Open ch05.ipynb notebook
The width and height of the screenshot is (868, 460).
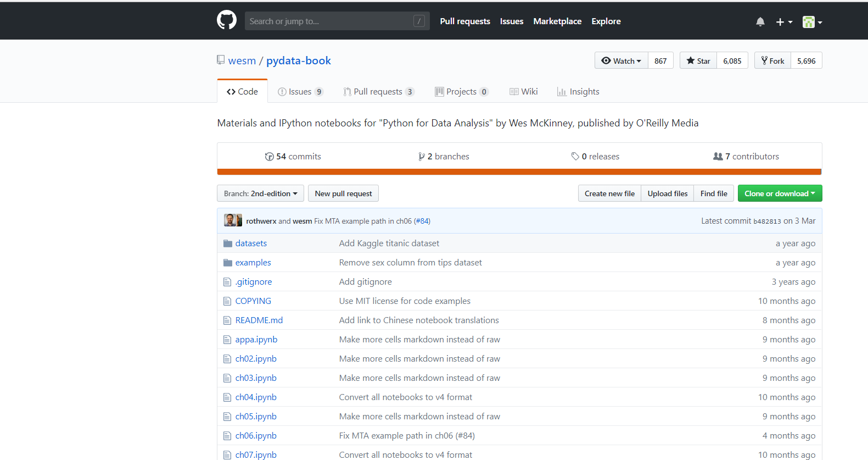(x=256, y=417)
